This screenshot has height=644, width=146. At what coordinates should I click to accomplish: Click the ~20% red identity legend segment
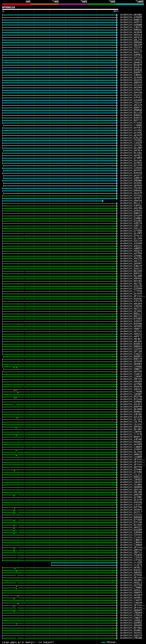point(16,4)
